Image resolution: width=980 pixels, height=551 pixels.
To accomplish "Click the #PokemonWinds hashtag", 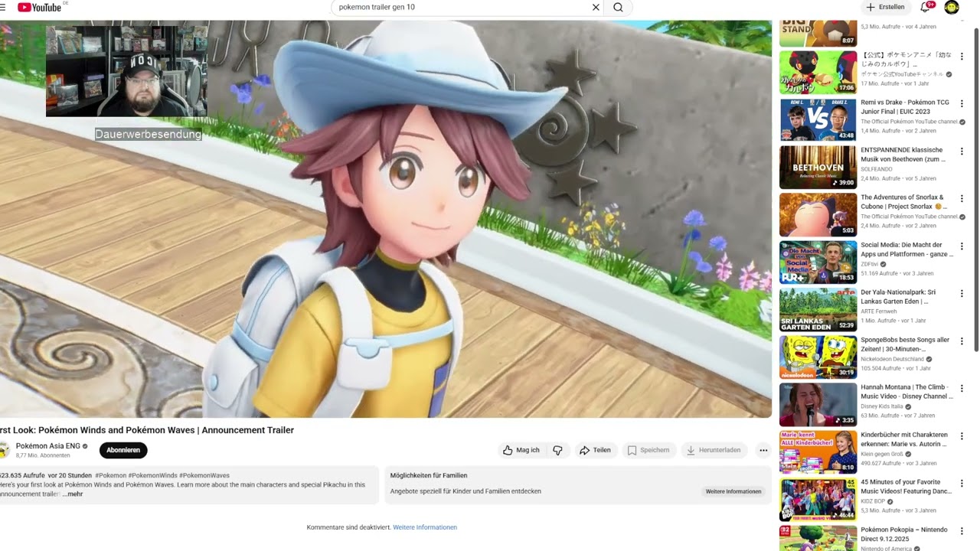I will 152,475.
